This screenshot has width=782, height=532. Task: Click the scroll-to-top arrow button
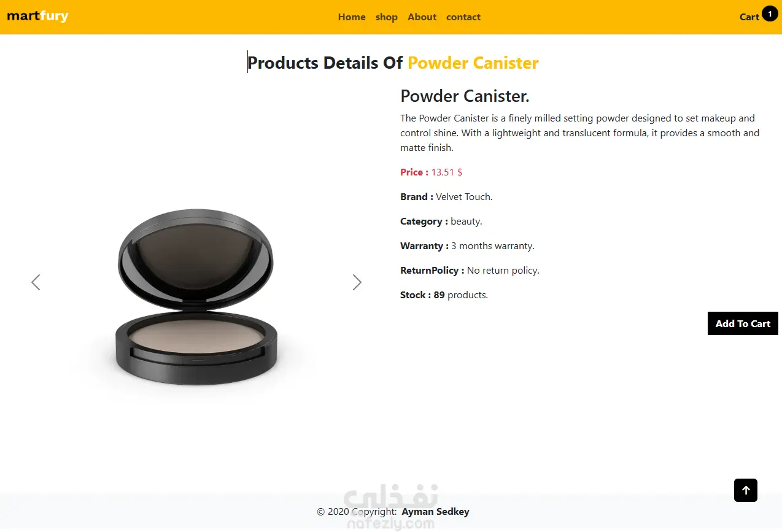click(x=746, y=490)
